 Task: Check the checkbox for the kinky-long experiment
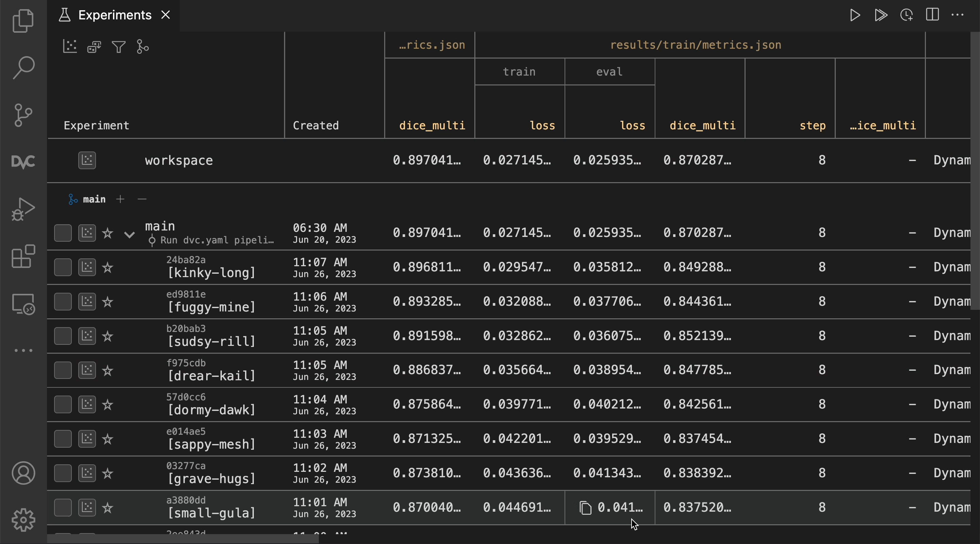tap(63, 267)
